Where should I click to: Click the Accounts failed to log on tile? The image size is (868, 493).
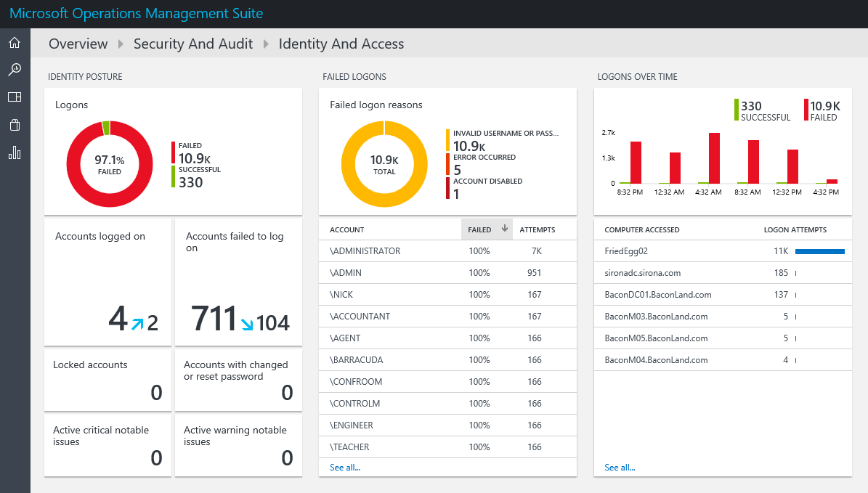[x=238, y=282]
